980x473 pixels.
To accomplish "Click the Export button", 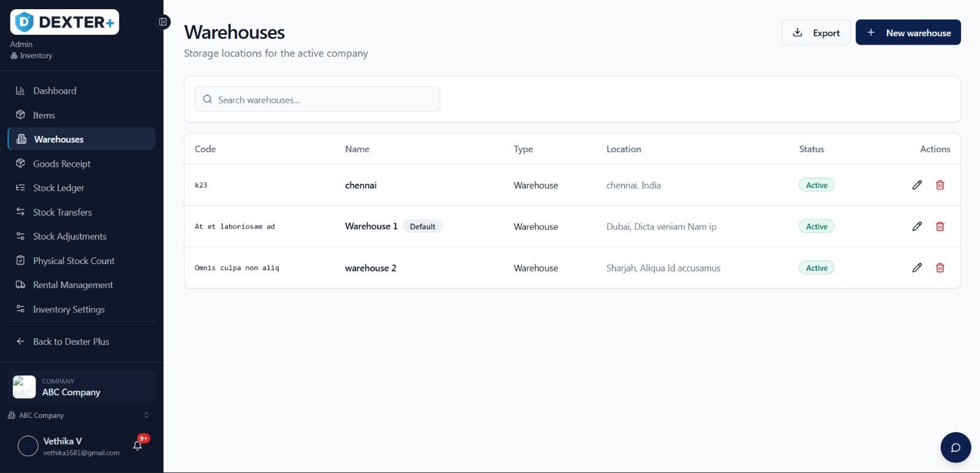I will pyautogui.click(x=816, y=32).
